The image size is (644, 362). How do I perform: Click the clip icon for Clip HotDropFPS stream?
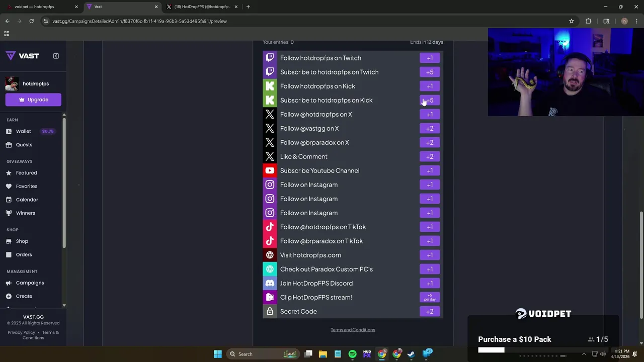pyautogui.click(x=270, y=297)
